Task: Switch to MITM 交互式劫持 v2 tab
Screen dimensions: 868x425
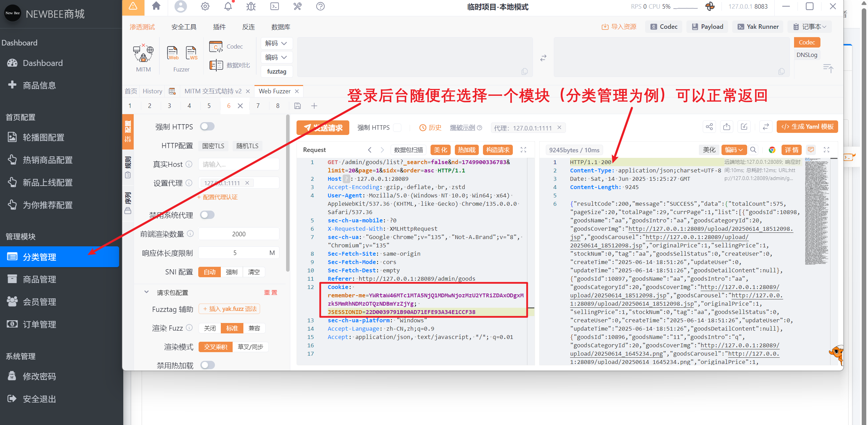Action: click(x=213, y=91)
